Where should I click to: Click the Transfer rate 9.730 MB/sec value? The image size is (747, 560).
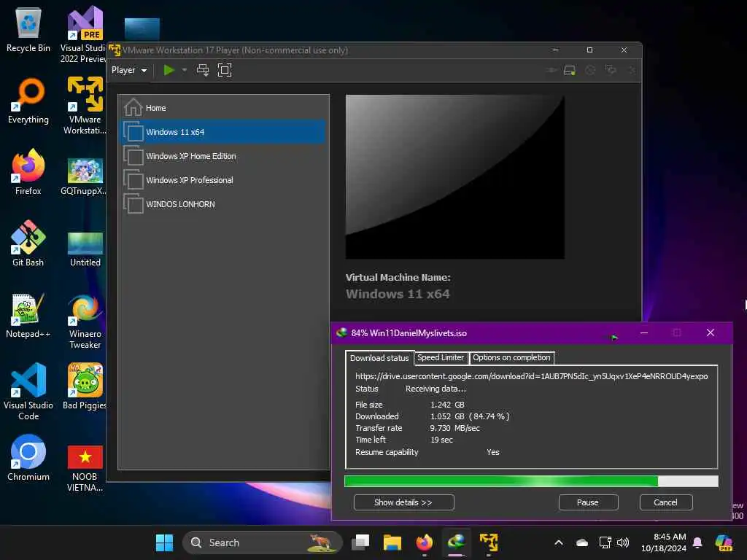click(455, 428)
